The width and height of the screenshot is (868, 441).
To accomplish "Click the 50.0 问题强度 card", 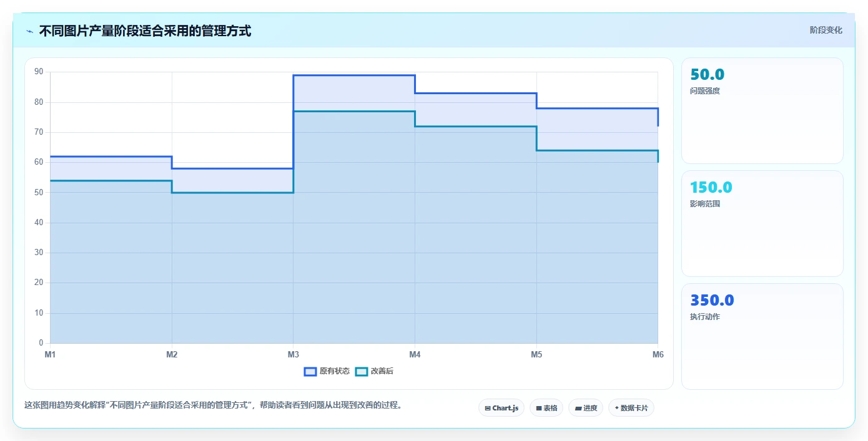I will pos(762,110).
